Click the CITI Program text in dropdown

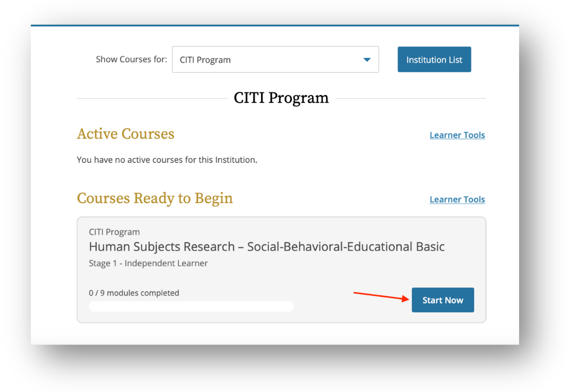[x=205, y=60]
